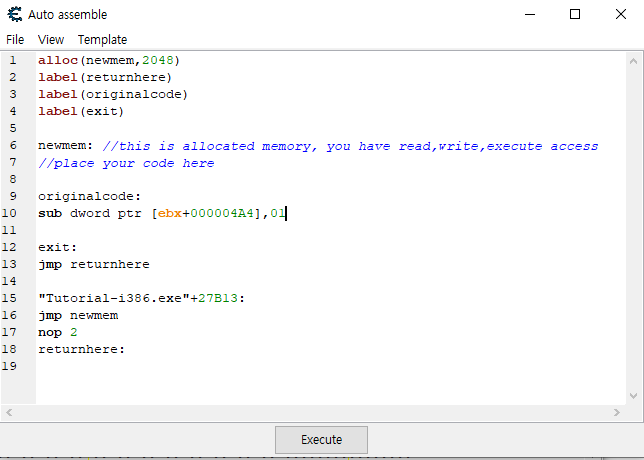Click the vertical scrollbar down arrow
Image resolution: width=644 pixels, height=460 pixels.
tap(633, 396)
